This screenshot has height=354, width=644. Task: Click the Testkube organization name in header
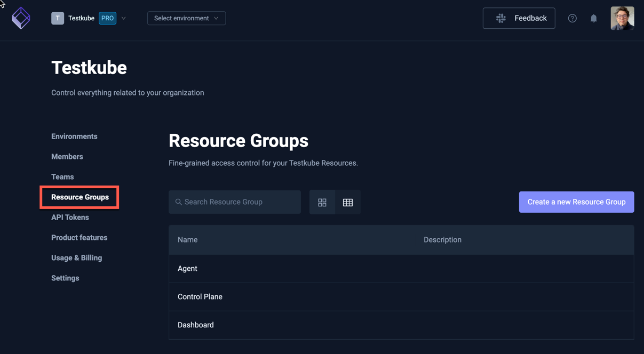(x=81, y=18)
